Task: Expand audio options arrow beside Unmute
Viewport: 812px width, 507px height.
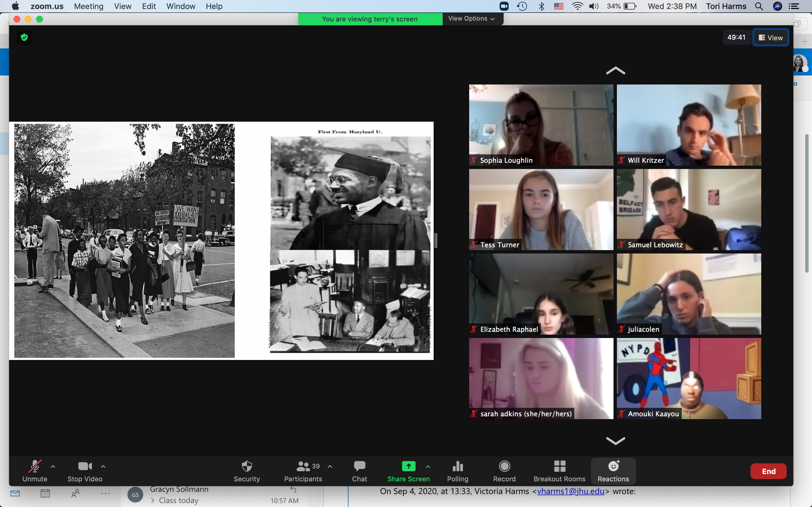Action: (x=53, y=466)
